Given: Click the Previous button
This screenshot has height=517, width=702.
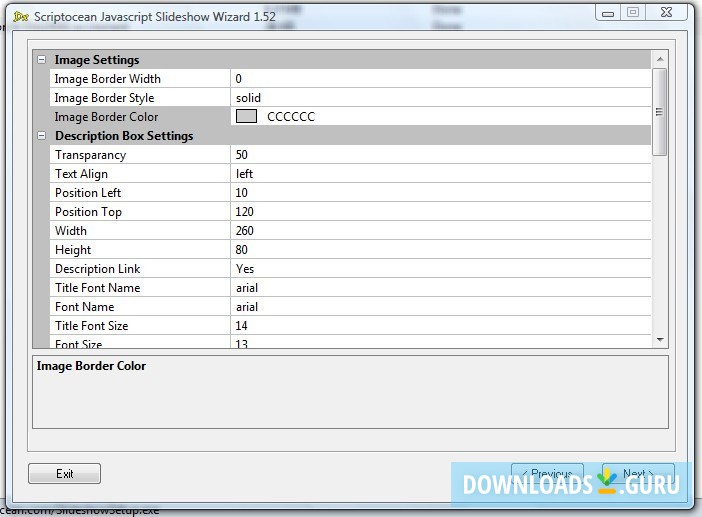Looking at the screenshot, I should [x=548, y=474].
